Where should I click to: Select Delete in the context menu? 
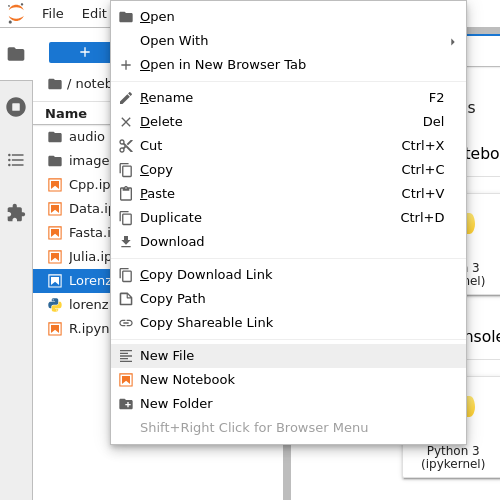tap(288, 122)
